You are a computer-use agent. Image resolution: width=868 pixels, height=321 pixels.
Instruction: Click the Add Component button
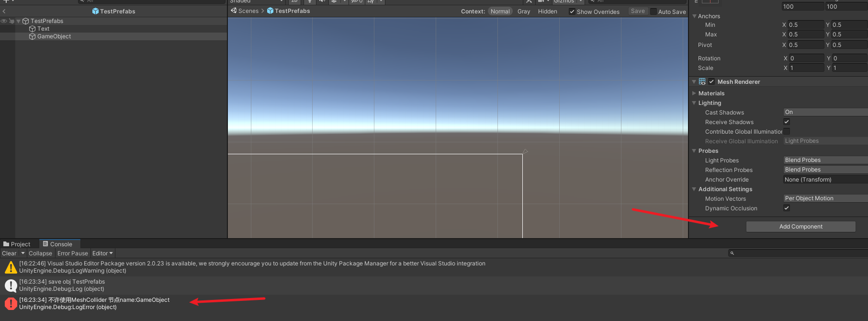[x=800, y=227]
